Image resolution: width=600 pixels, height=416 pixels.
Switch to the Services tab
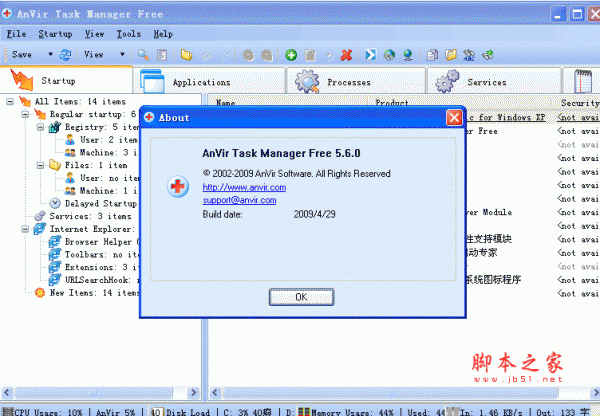tap(494, 81)
